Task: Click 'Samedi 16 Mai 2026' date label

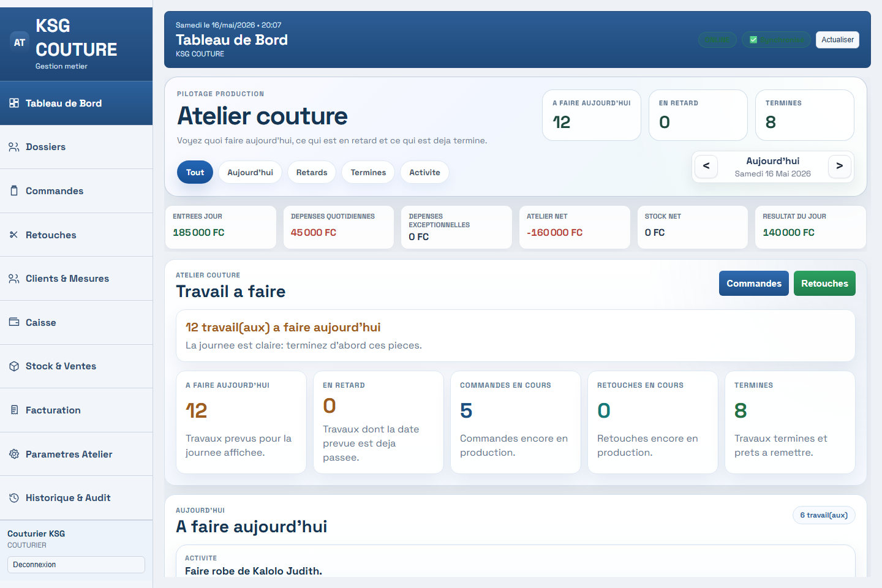Action: (772, 174)
